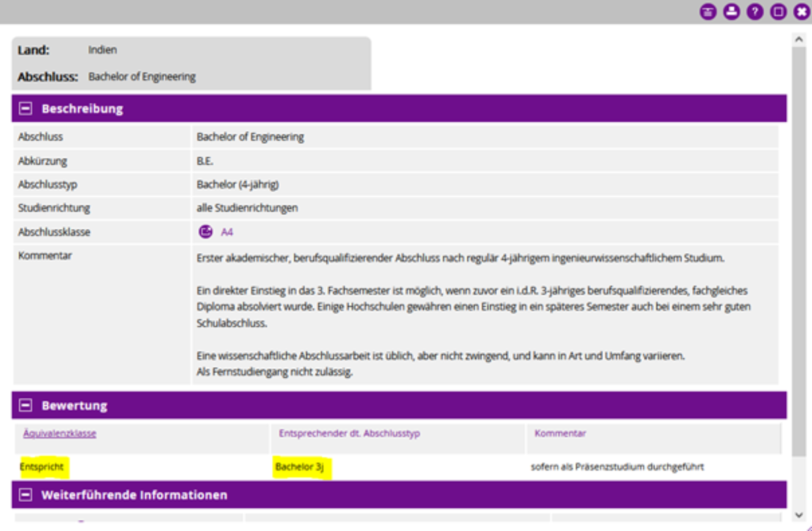Viewport: 812px width, 531px height.
Task: Open the help icon with the question mark
Action: click(754, 12)
